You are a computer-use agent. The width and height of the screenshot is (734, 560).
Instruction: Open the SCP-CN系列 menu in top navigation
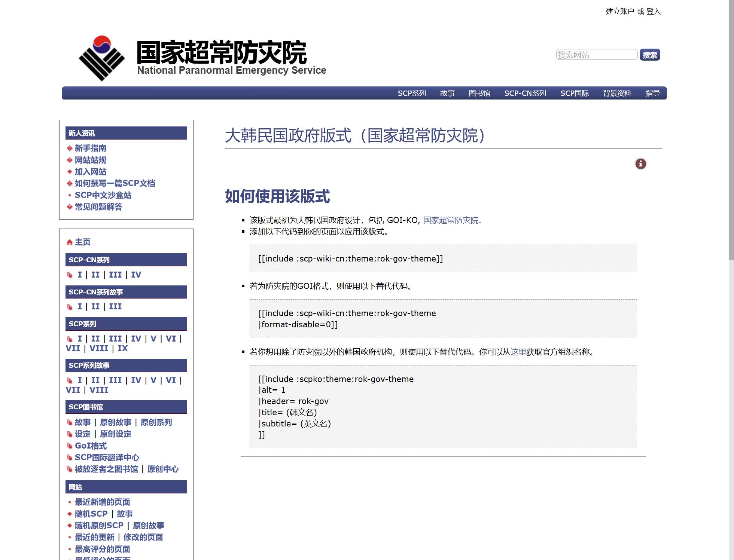525,93
